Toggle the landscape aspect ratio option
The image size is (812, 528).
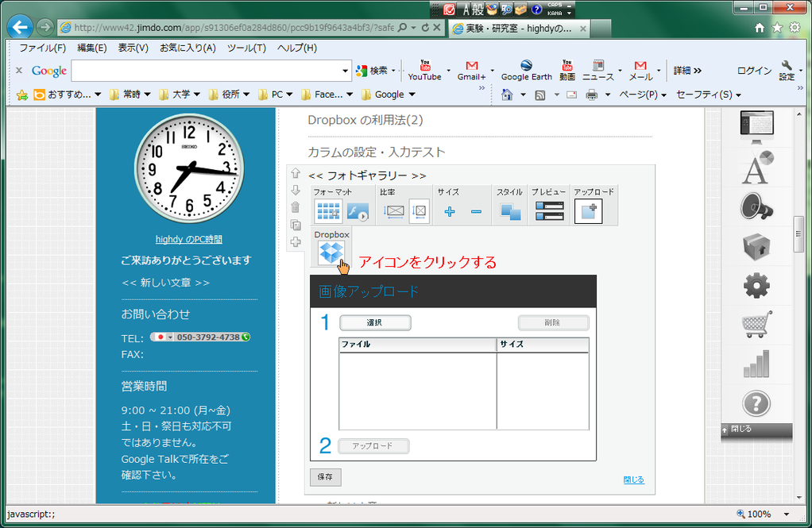click(x=394, y=212)
